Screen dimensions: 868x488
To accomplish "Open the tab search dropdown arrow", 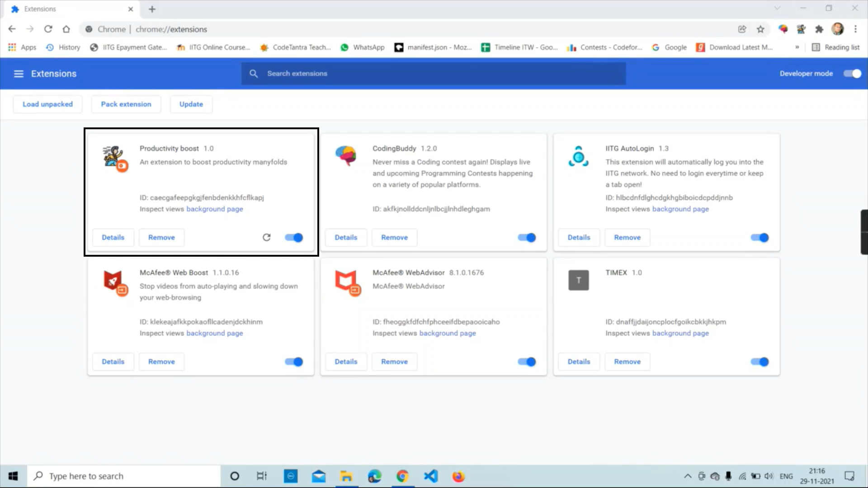I will tap(777, 8).
